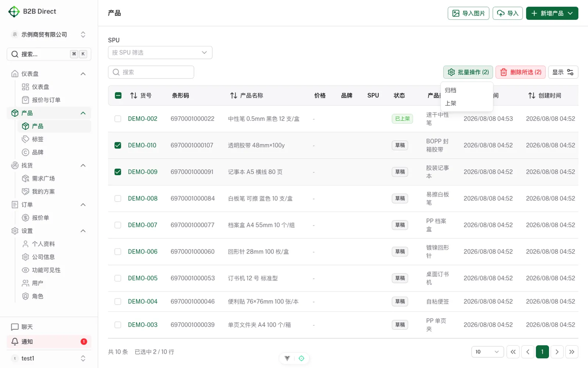Open the 仪表盘 grid icon sub-item
Viewport: 588px width, 368px height.
(x=54, y=87)
